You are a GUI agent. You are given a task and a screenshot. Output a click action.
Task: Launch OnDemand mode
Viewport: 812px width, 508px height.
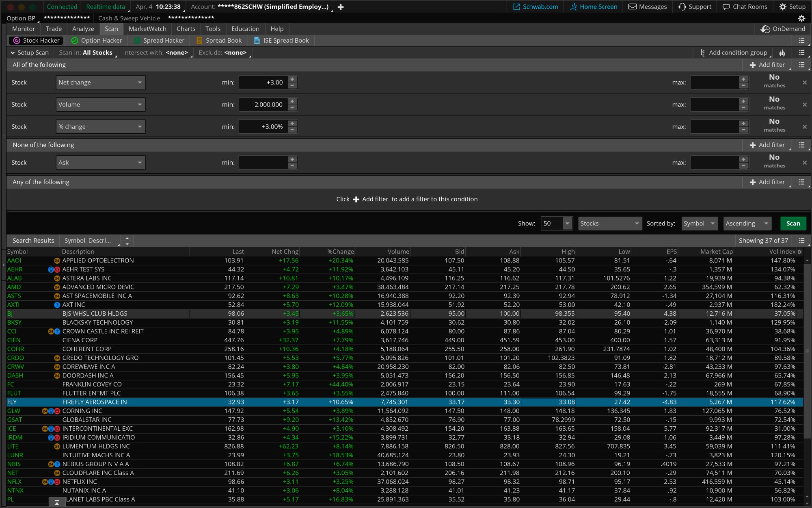click(783, 29)
